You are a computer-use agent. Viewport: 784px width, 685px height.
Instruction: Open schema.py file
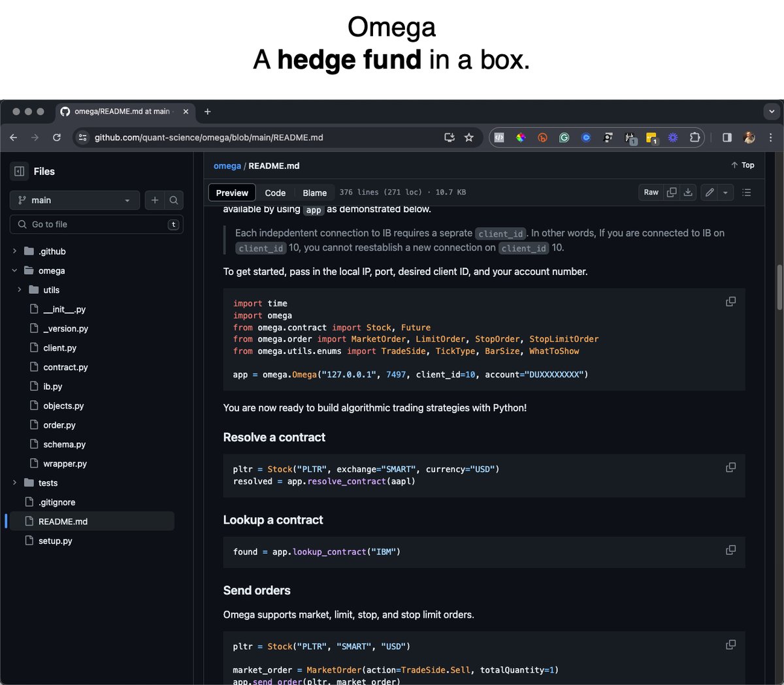point(64,444)
